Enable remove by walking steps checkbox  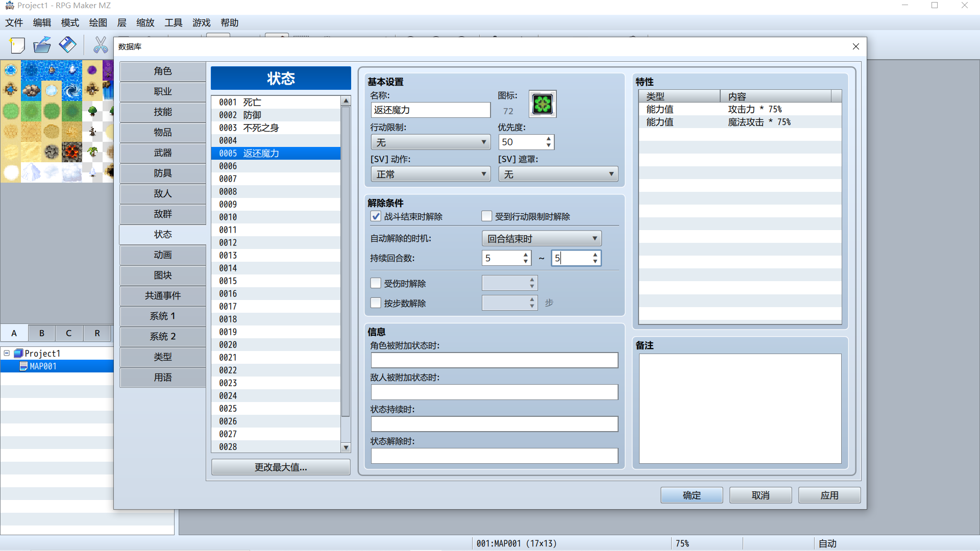[376, 303]
